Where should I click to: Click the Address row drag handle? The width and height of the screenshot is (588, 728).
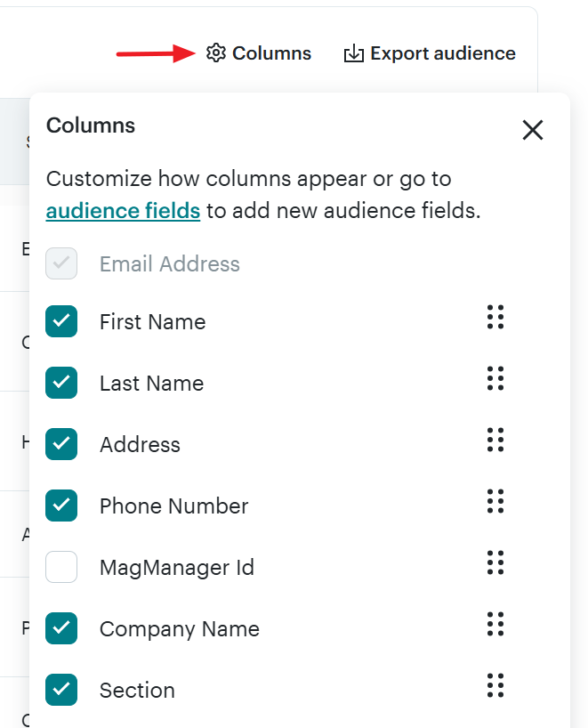pos(495,440)
